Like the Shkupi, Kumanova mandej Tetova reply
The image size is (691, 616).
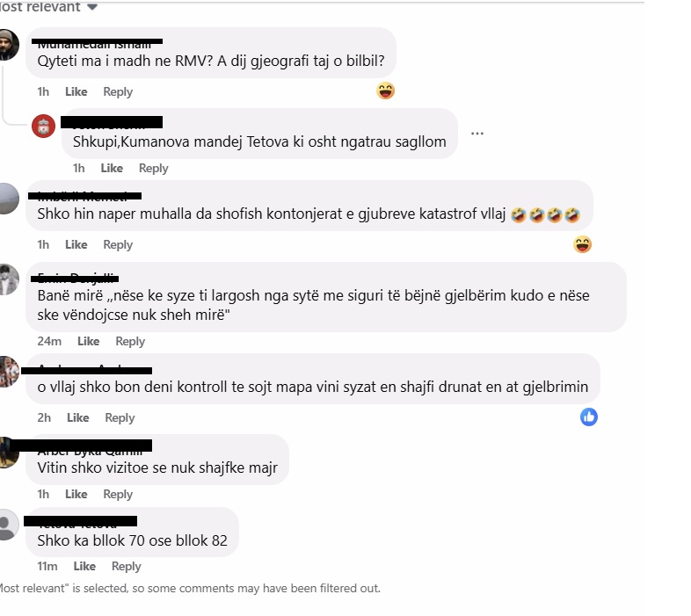112,168
